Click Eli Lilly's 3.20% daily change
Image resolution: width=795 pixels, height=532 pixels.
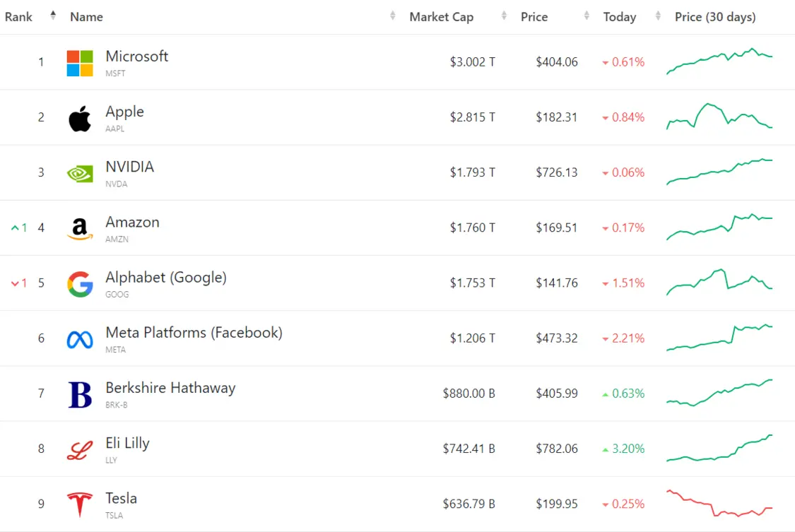[x=628, y=449]
